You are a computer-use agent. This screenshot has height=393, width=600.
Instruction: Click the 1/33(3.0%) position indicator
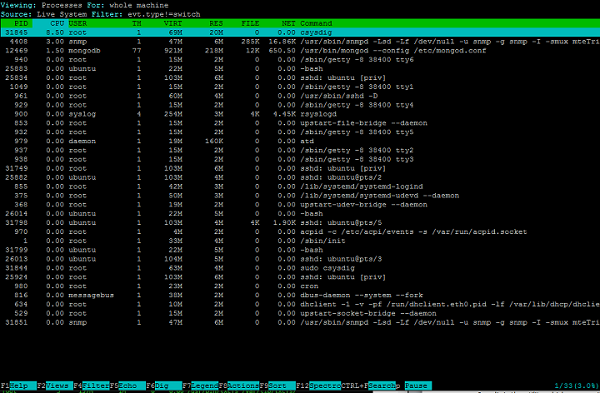(x=576, y=385)
